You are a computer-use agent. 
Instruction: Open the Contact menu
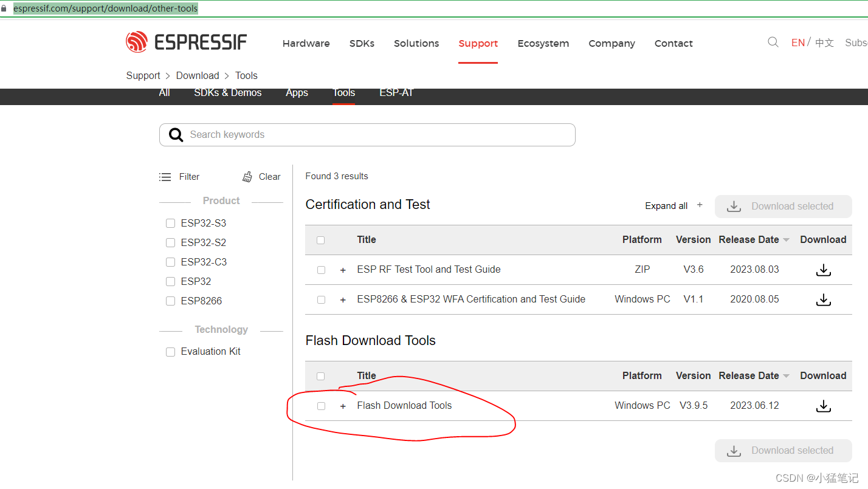[673, 43]
